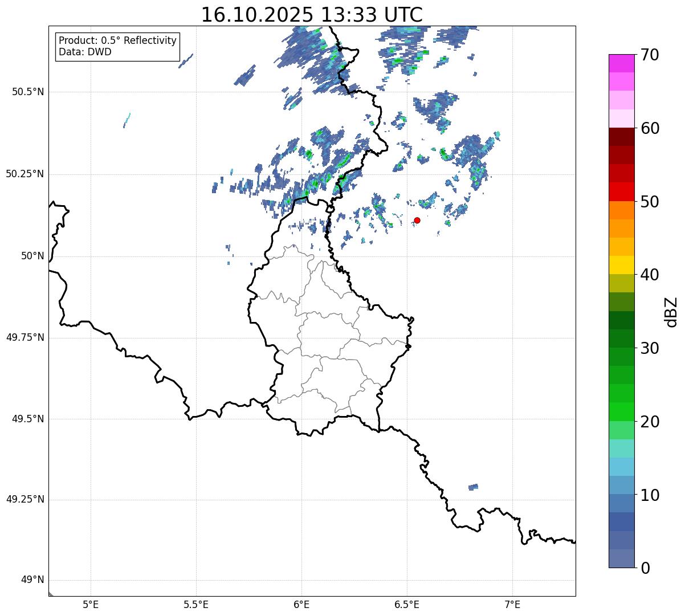Image resolution: width=685 pixels, height=616 pixels.
Task: Click the 10 label on colorbar
Action: (x=650, y=495)
